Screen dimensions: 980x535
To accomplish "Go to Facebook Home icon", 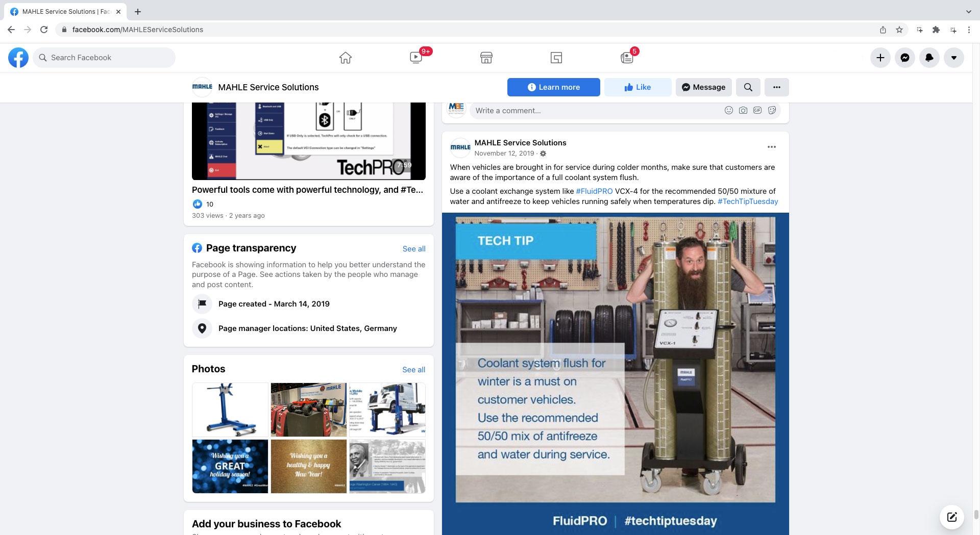I will (346, 58).
